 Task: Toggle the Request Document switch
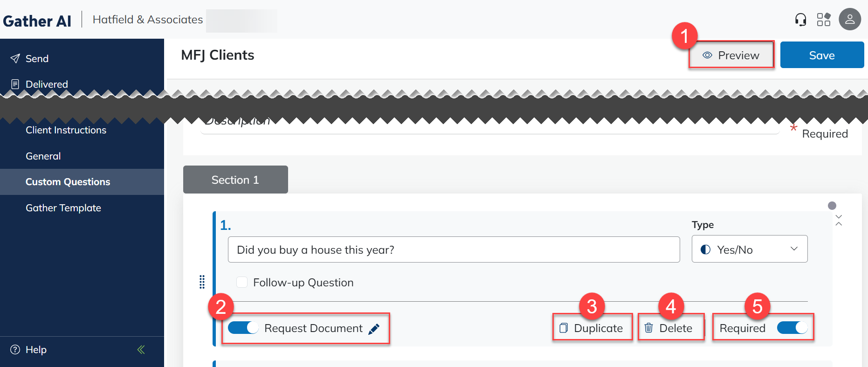(x=243, y=328)
